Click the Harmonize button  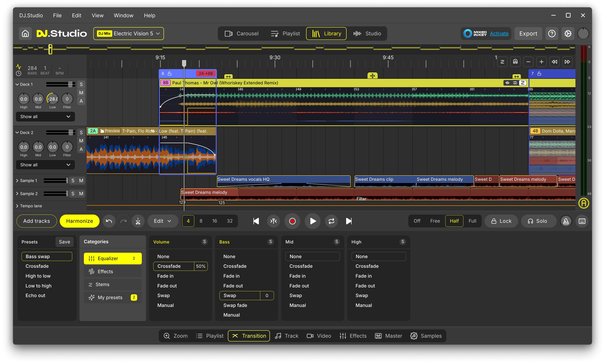pyautogui.click(x=79, y=221)
